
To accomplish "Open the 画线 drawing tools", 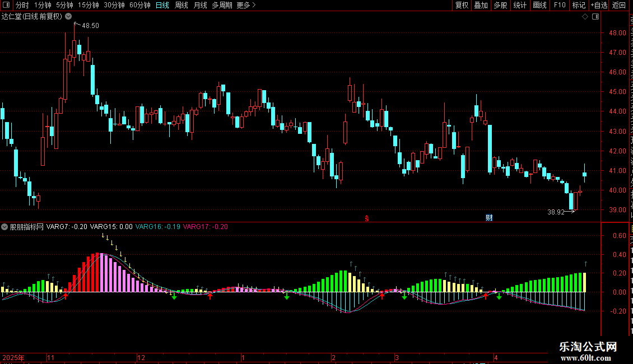I will click(x=540, y=5).
